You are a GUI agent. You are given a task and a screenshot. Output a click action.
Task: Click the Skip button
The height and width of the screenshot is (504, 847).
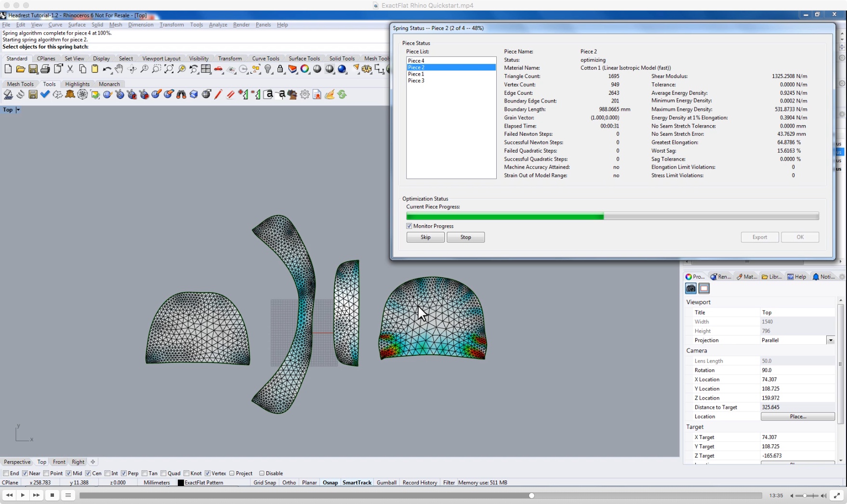click(425, 237)
